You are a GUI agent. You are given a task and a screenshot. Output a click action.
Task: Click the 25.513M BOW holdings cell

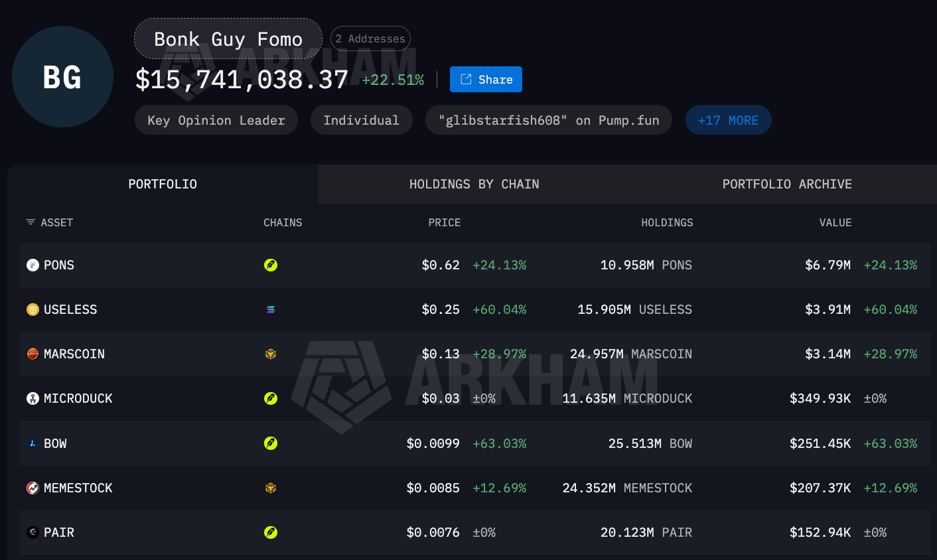point(650,443)
